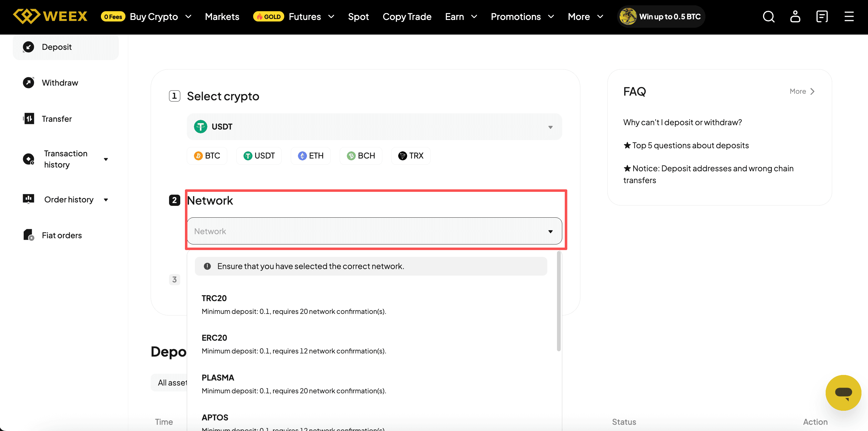Image resolution: width=868 pixels, height=431 pixels.
Task: Click the WEEX logo
Action: [x=50, y=16]
